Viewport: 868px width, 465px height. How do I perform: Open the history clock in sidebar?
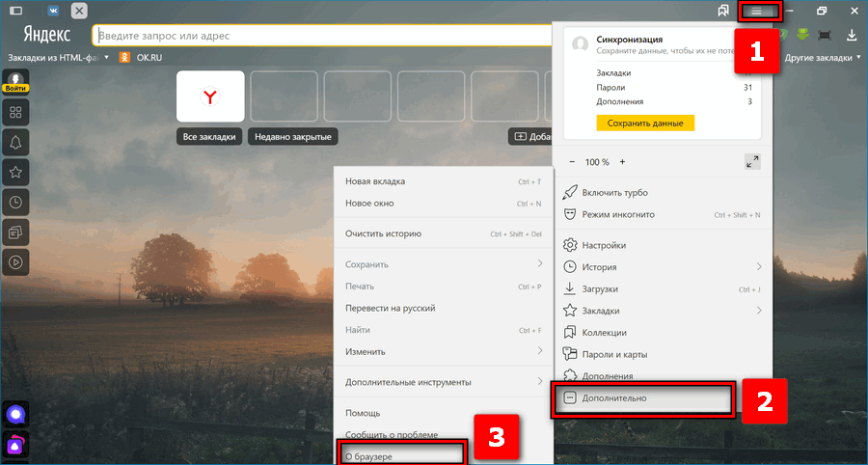tap(15, 202)
